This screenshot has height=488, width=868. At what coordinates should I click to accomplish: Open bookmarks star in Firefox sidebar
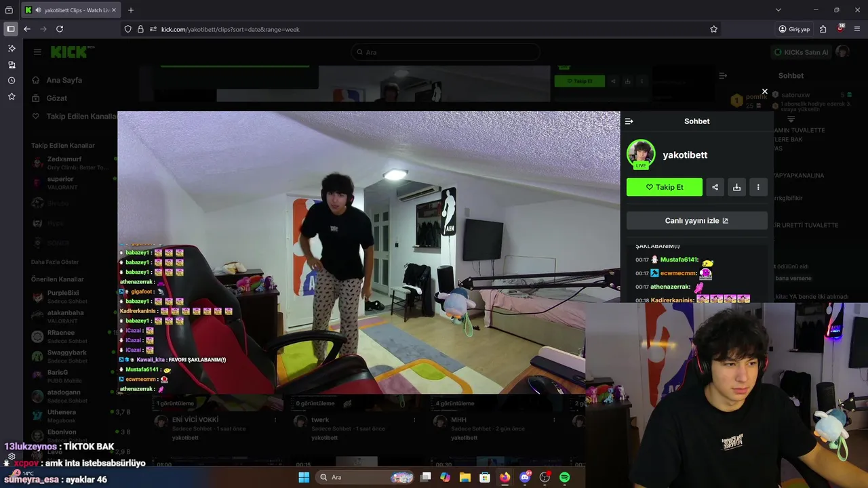point(12,97)
